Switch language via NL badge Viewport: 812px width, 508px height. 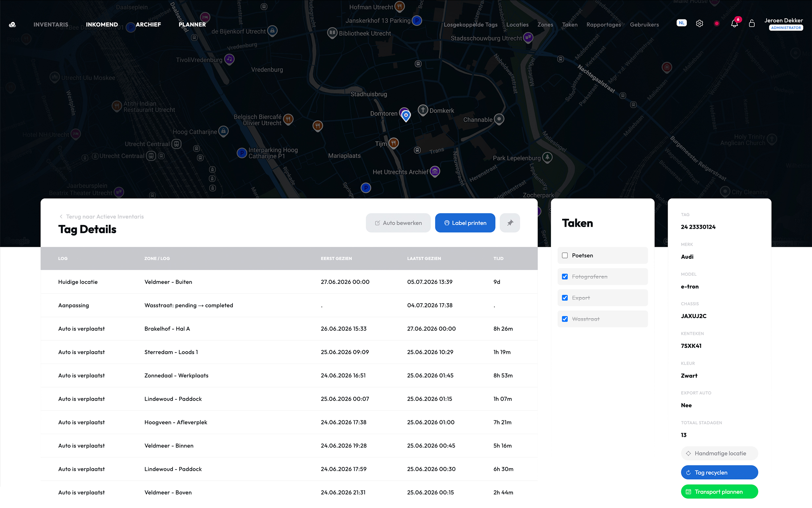click(681, 23)
